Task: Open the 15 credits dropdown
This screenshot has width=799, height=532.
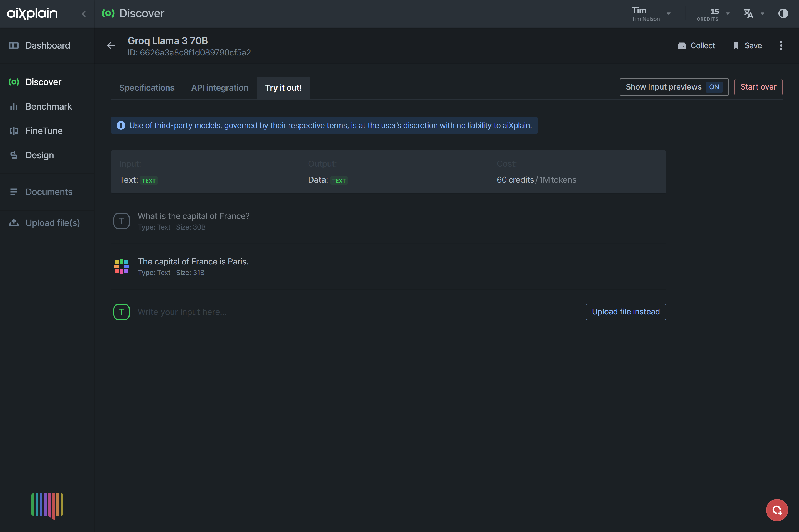Action: [x=727, y=14]
